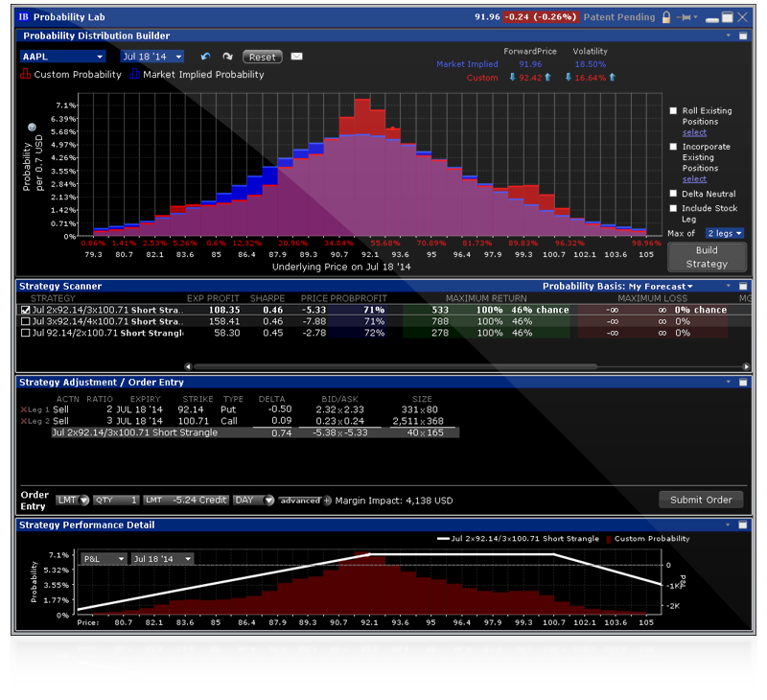Change the Max of 2 legs dropdown
767x700 pixels.
point(725,233)
